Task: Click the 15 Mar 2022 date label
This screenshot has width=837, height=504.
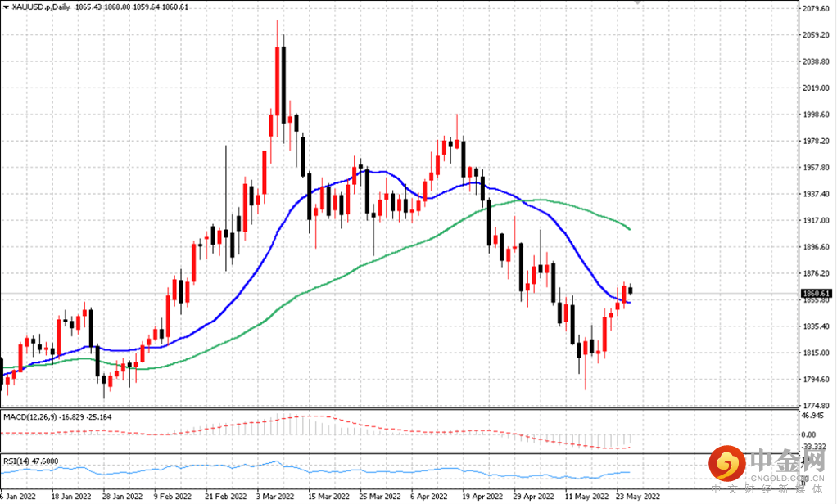Action: [x=328, y=497]
